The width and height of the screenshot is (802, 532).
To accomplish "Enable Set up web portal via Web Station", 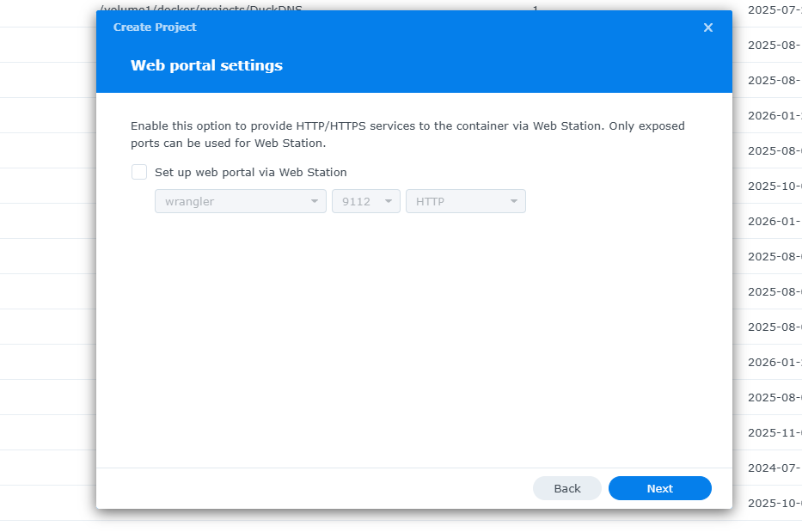I will [139, 172].
